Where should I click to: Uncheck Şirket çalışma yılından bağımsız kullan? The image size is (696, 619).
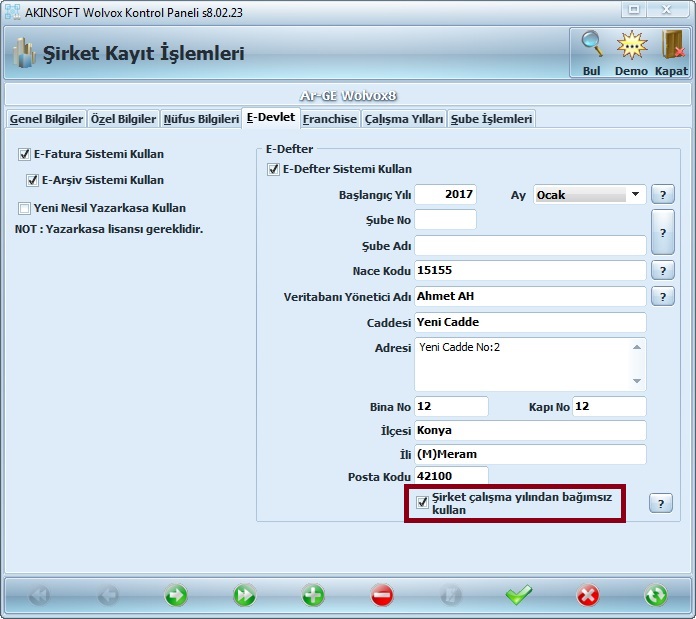pos(422,502)
